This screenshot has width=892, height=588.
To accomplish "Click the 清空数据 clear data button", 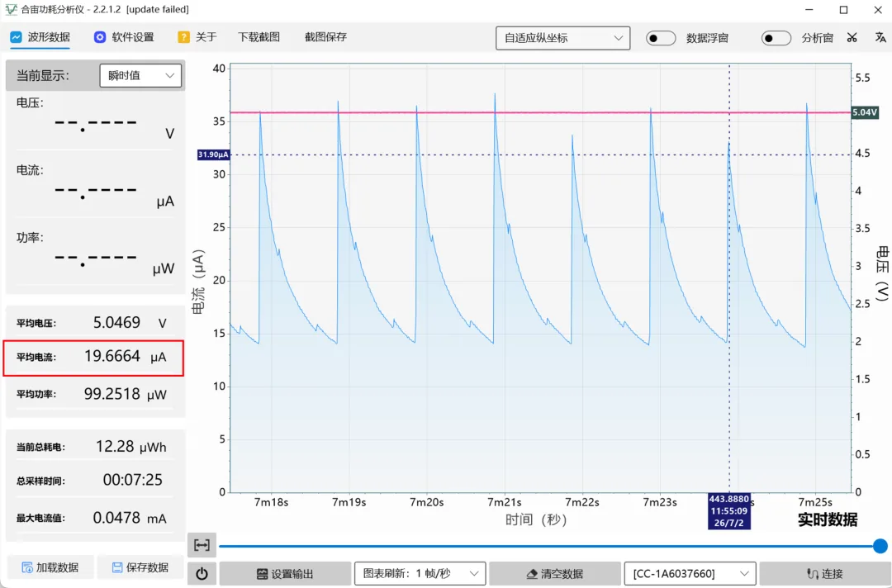I will tap(555, 574).
